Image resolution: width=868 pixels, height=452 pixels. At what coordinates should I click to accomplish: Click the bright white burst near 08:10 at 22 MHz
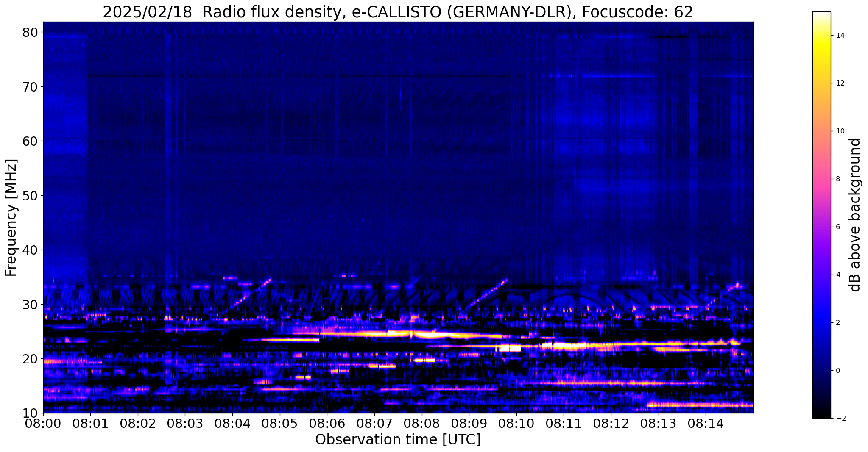[510, 348]
